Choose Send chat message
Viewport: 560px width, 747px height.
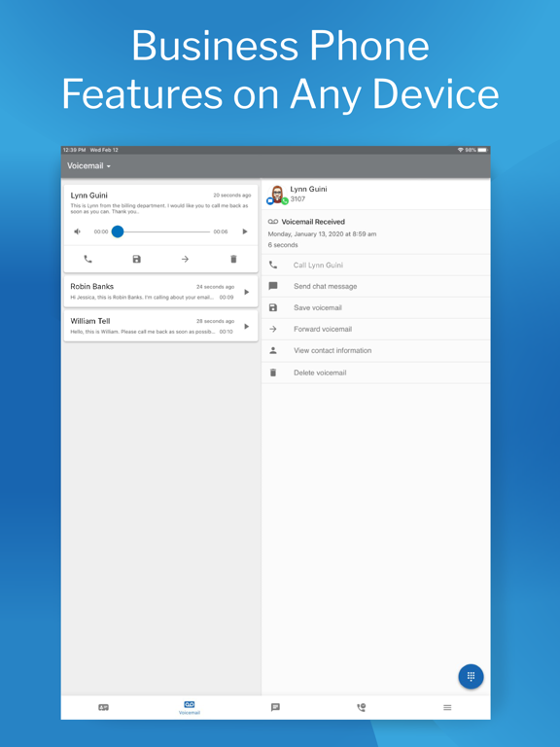pyautogui.click(x=375, y=286)
